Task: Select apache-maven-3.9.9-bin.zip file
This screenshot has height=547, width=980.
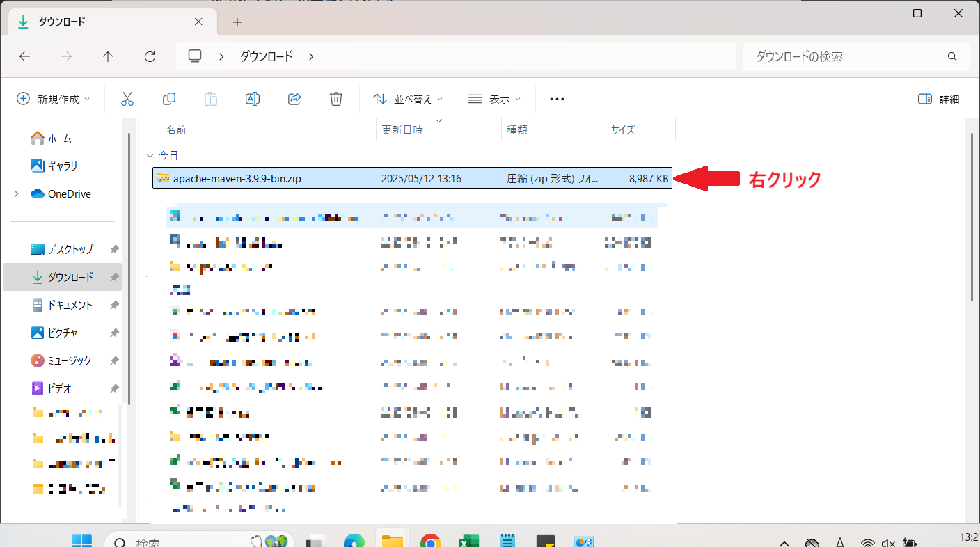Action: (237, 179)
